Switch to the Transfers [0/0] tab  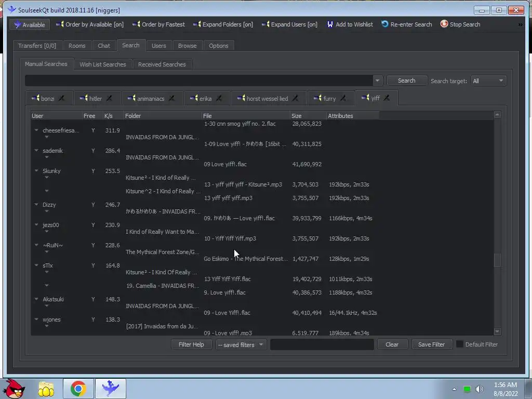pos(37,46)
